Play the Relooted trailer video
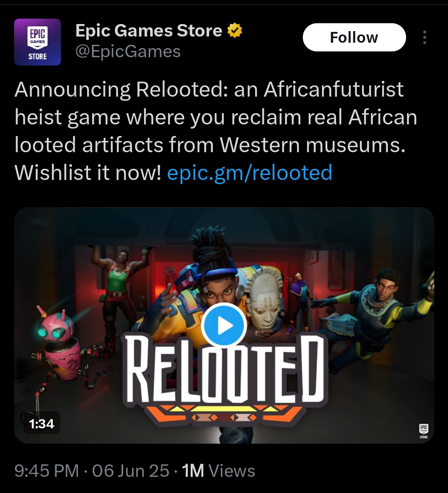 tap(224, 325)
